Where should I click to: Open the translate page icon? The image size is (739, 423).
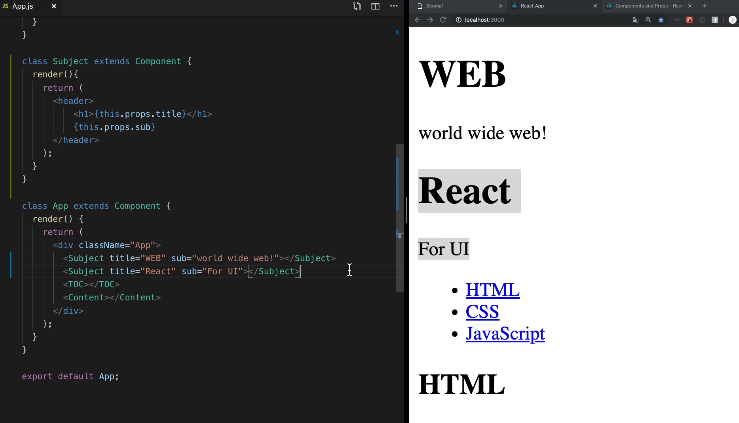635,20
